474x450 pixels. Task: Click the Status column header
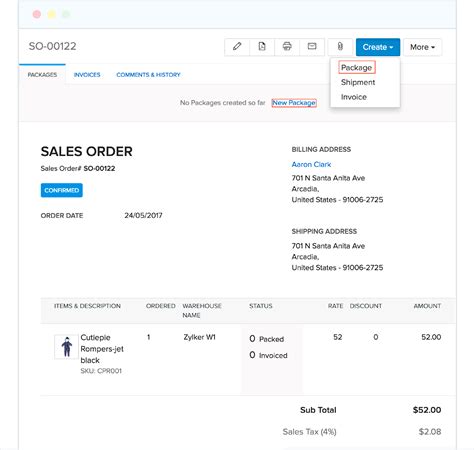click(x=261, y=306)
